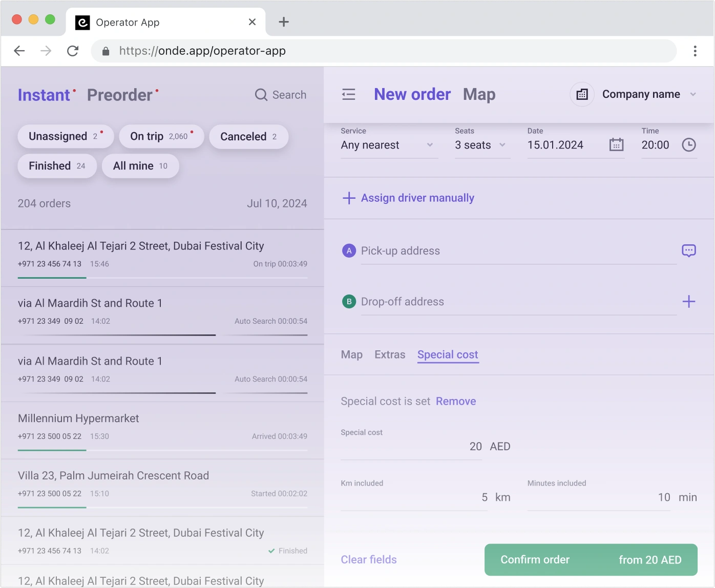
Task: Open the Extras tab
Action: 390,354
